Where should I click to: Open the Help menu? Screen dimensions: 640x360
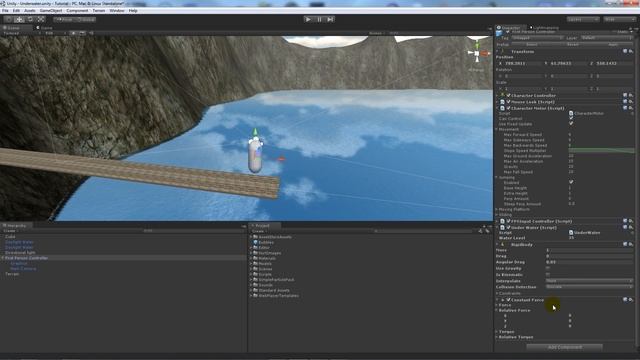coord(133,11)
